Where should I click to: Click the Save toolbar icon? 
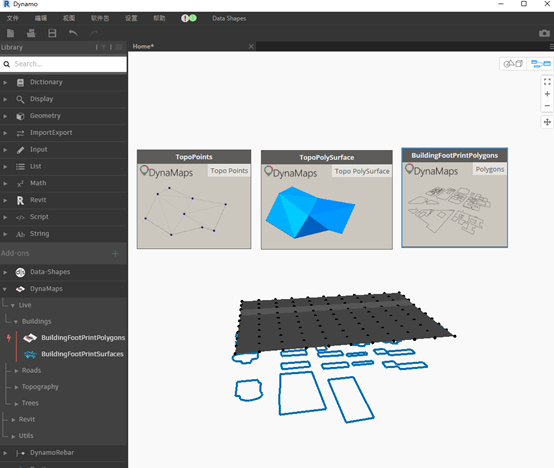coord(52,33)
